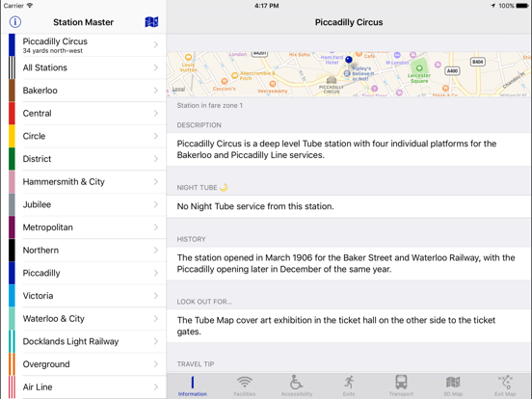This screenshot has width=532, height=399.
Task: Expand the Victoria line chevron
Action: click(x=156, y=296)
